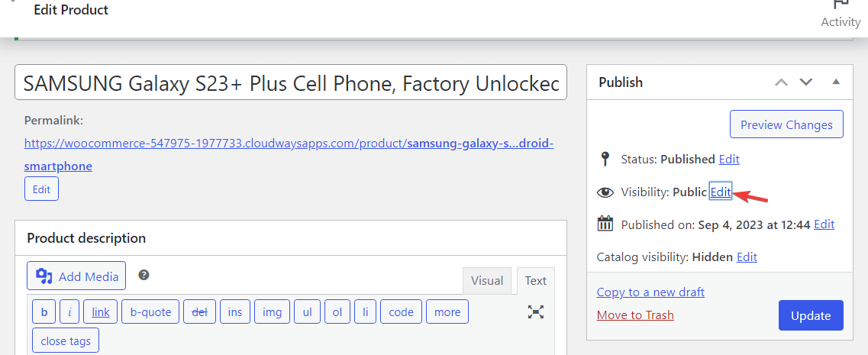Click the blue Update button

[x=811, y=315]
